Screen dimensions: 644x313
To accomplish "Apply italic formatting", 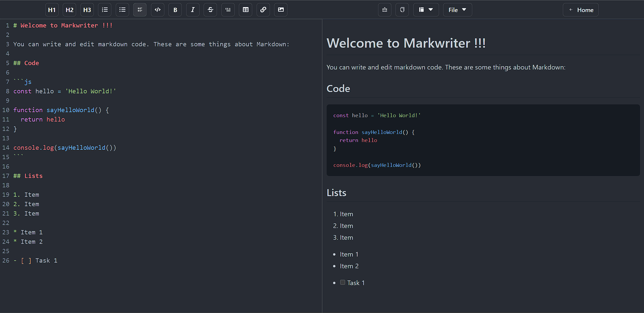I will pyautogui.click(x=193, y=10).
